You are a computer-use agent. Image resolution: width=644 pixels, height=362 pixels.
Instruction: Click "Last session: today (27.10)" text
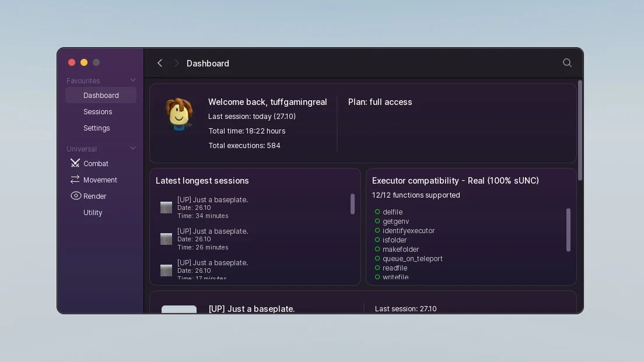point(252,116)
